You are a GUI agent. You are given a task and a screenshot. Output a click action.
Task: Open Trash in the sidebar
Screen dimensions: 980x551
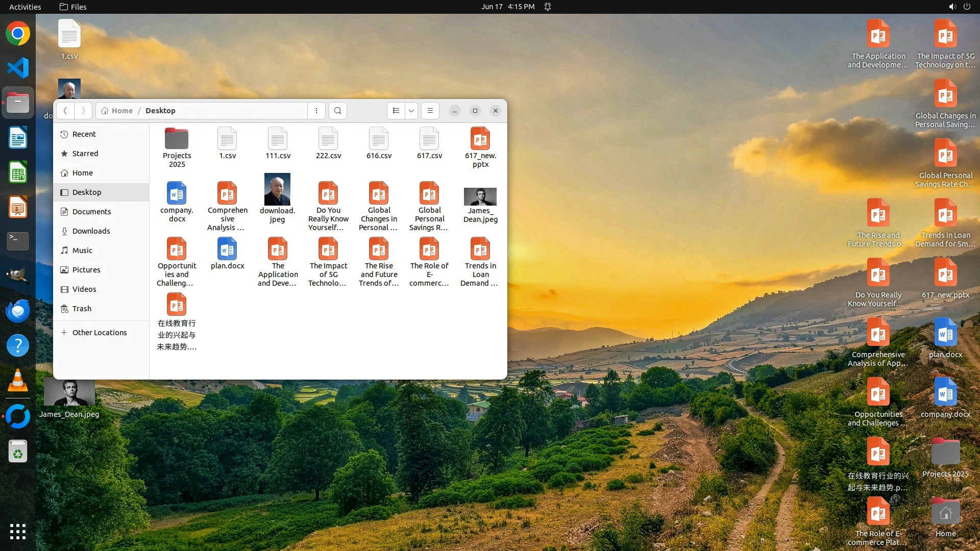pos(82,309)
